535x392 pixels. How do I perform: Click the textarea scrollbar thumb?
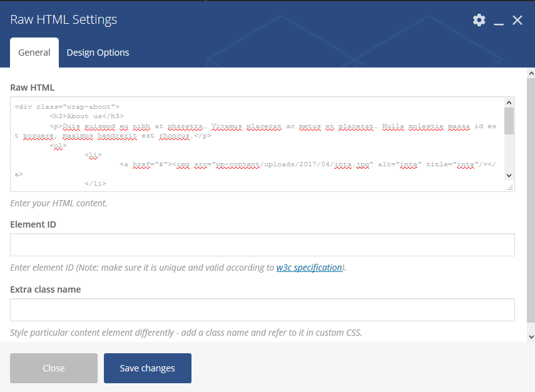tap(509, 121)
